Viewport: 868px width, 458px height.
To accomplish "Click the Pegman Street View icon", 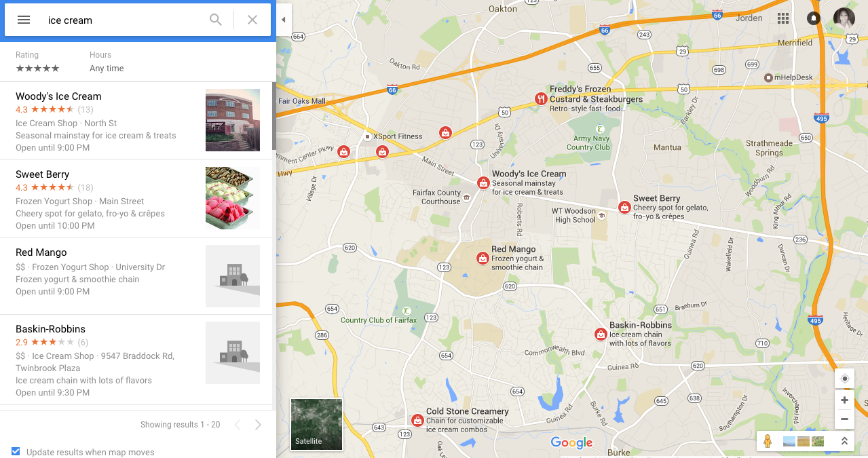I will coord(768,441).
